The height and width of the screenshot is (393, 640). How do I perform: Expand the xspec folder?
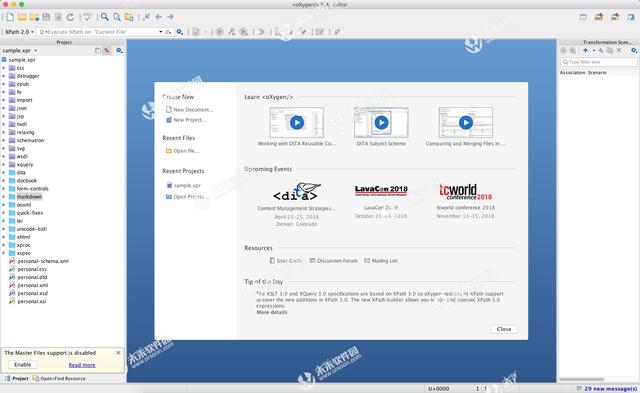pyautogui.click(x=4, y=253)
